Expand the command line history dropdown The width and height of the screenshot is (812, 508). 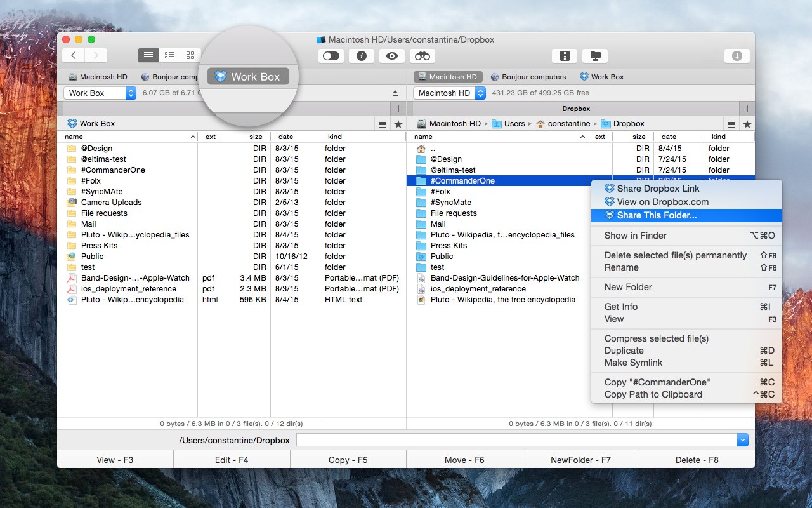(x=742, y=440)
